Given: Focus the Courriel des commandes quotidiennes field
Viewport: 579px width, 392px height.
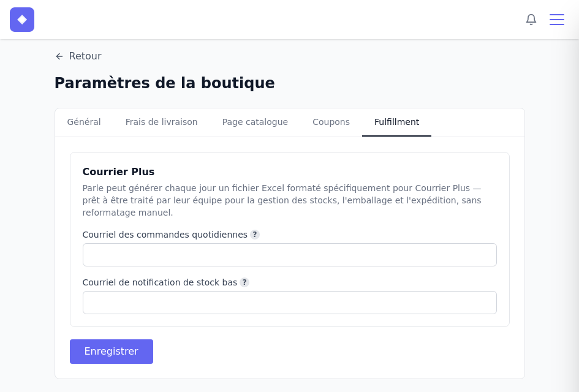Looking at the screenshot, I should tap(289, 255).
